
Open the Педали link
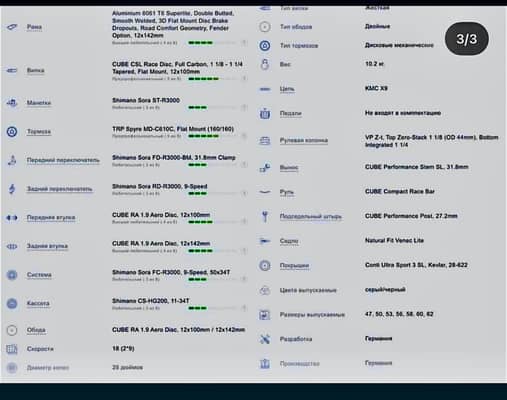[x=291, y=114]
